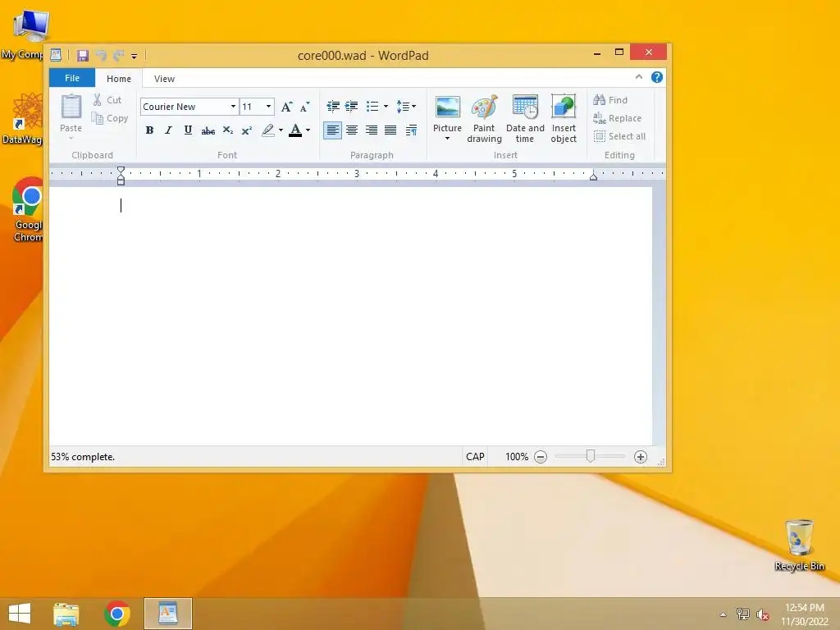Screen dimensions: 840x630
Task: Apply strikethrough formatting
Action: pyautogui.click(x=208, y=130)
